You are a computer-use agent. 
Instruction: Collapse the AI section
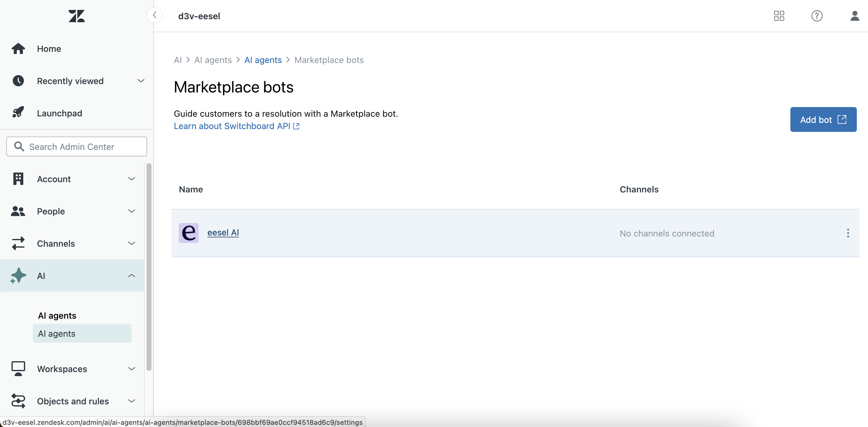(x=131, y=276)
